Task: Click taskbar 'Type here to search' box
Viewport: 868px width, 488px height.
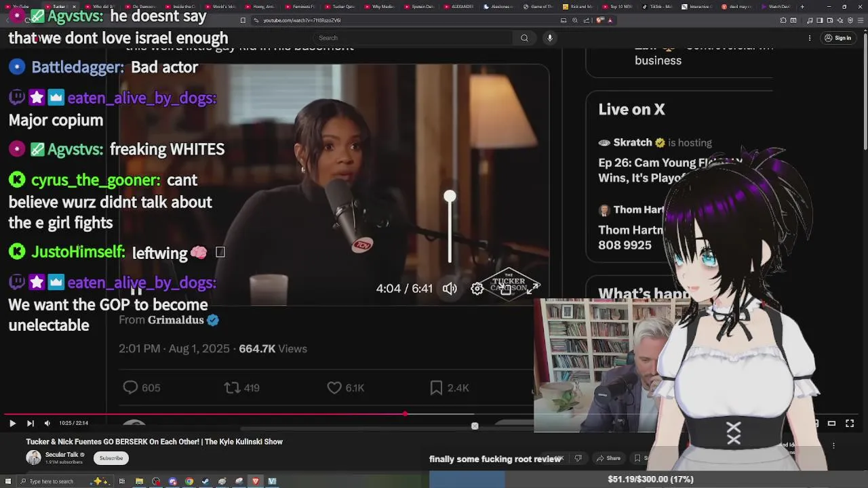Action: click(64, 481)
